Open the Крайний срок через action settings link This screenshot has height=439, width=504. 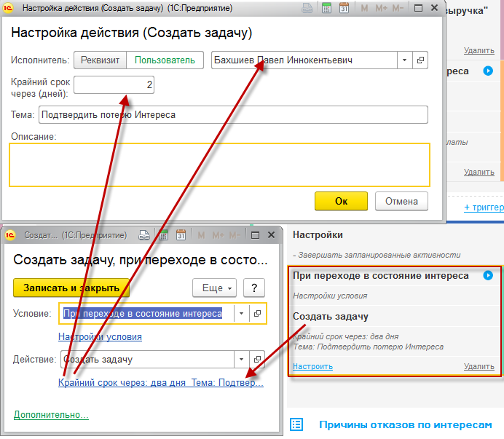pos(161,382)
